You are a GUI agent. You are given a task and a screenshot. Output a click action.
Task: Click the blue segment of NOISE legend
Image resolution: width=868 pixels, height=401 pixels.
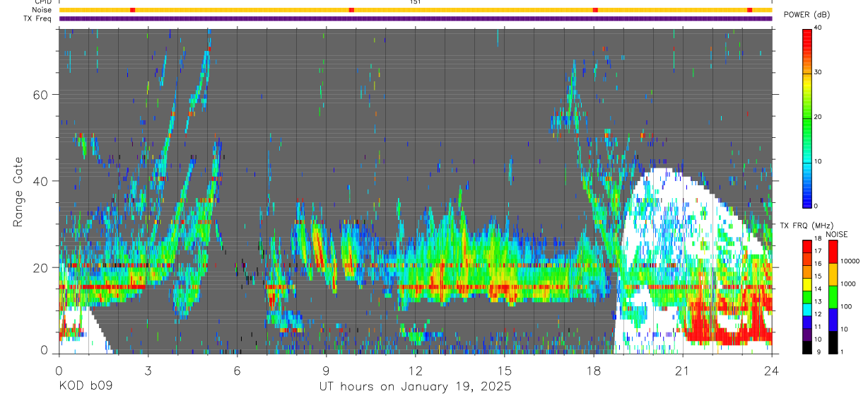[833, 319]
